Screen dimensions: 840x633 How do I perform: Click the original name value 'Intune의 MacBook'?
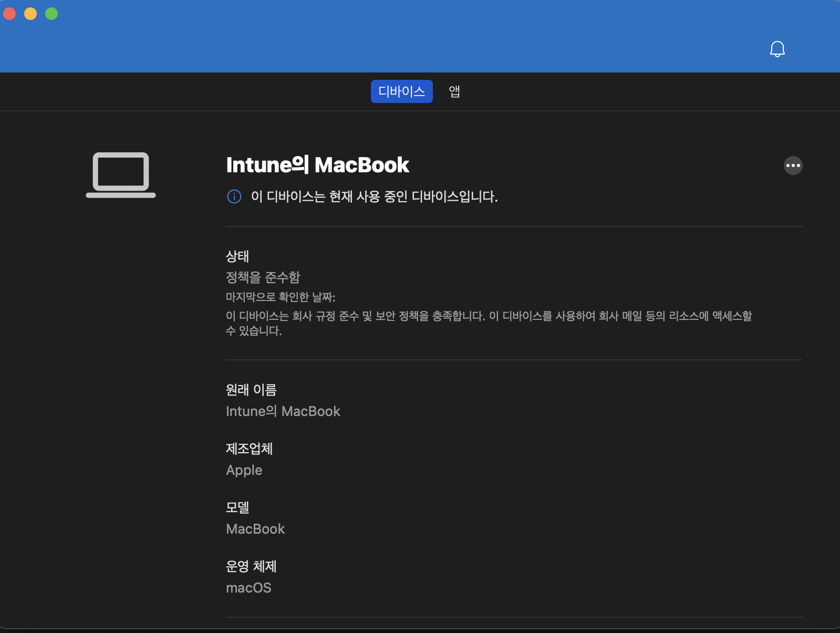pos(283,411)
